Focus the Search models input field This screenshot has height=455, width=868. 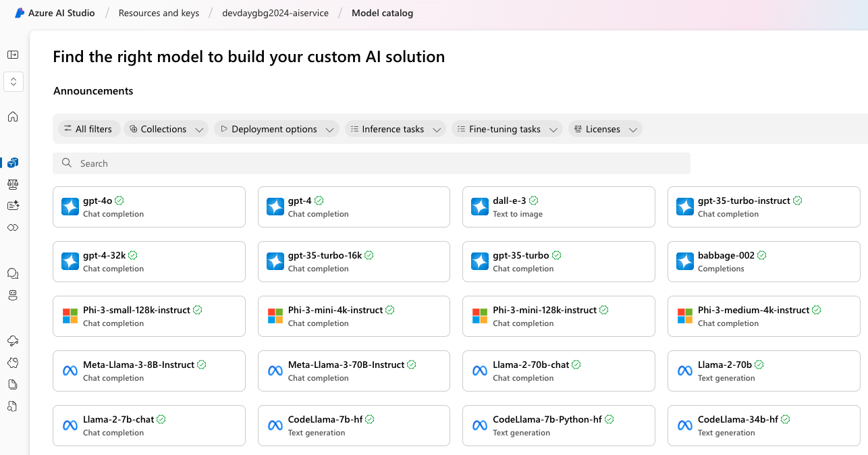(x=371, y=163)
